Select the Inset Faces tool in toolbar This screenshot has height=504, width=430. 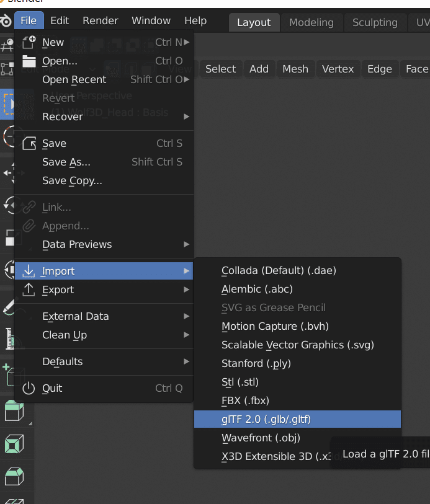point(14,444)
